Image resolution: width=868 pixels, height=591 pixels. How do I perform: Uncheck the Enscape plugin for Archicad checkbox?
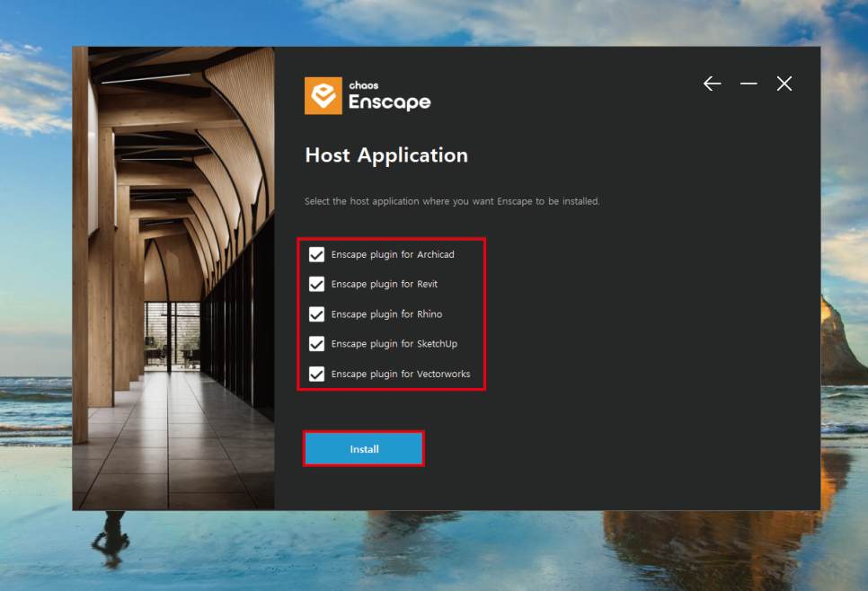(316, 254)
